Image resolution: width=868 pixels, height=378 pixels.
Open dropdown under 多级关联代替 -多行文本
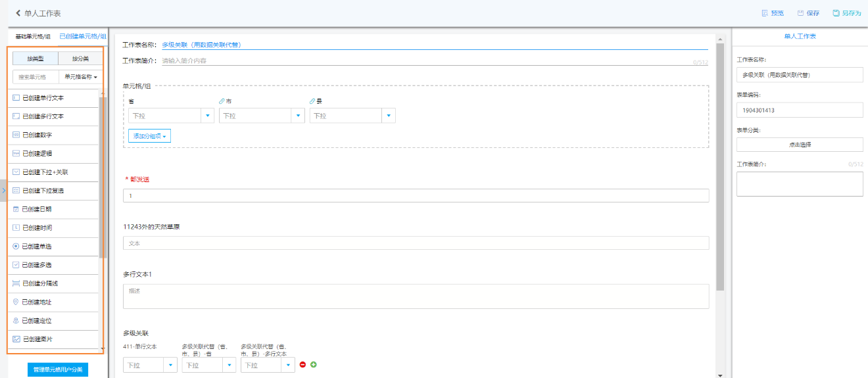(268, 365)
